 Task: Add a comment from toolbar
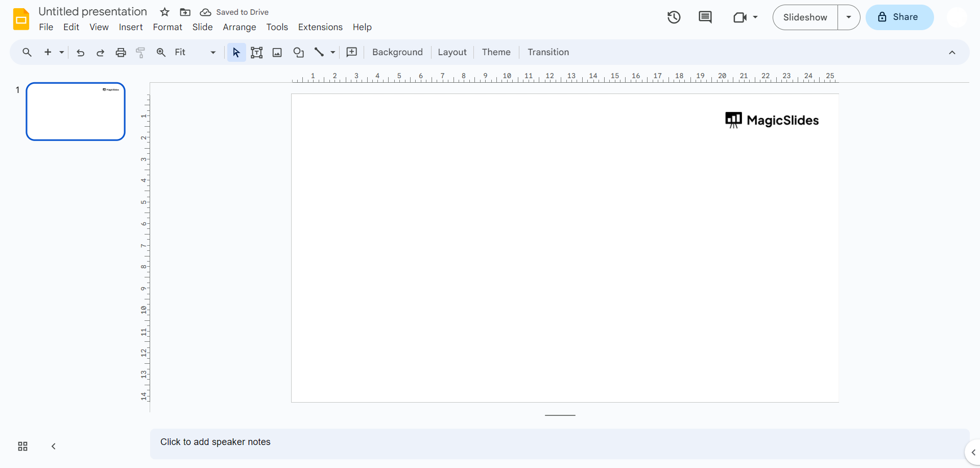point(351,52)
